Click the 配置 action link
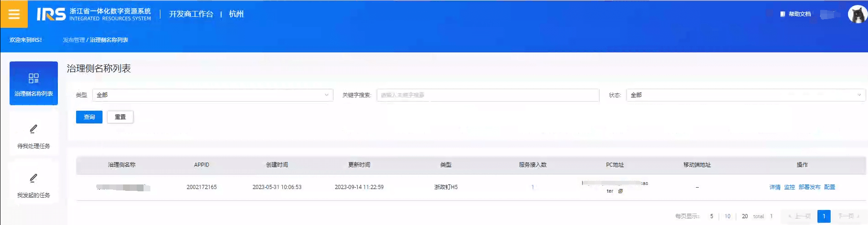Image resolution: width=868 pixels, height=225 pixels. (829, 187)
